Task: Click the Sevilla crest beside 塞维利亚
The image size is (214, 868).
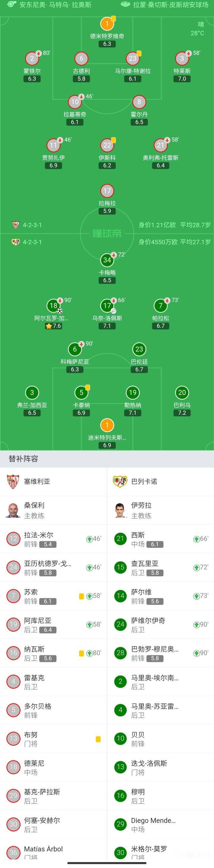Action: (x=13, y=482)
